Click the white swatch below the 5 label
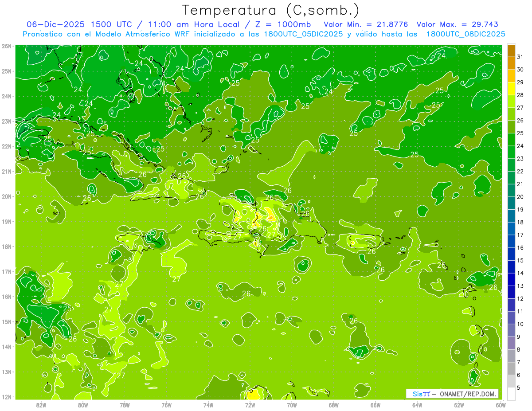The width and height of the screenshot is (532, 411). pyautogui.click(x=511, y=394)
